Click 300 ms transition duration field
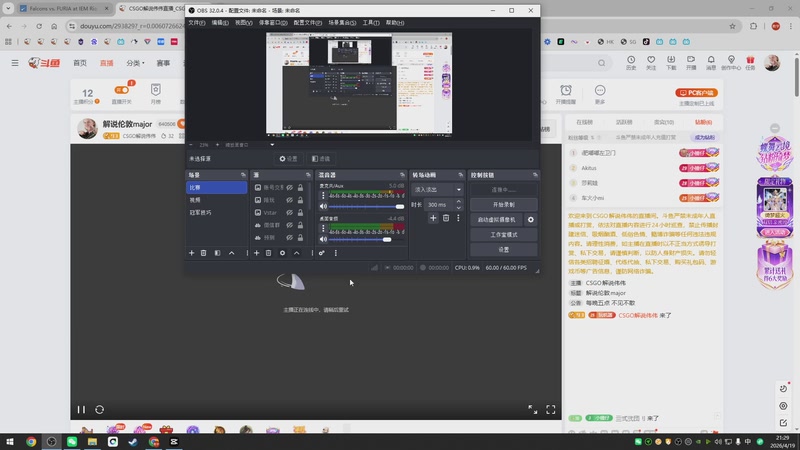 [x=439, y=205]
